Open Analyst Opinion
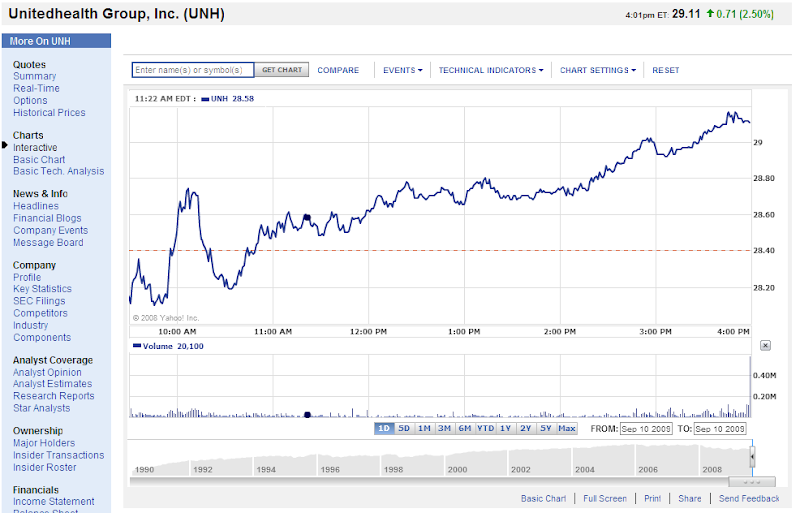The image size is (800, 513). pyautogui.click(x=47, y=373)
